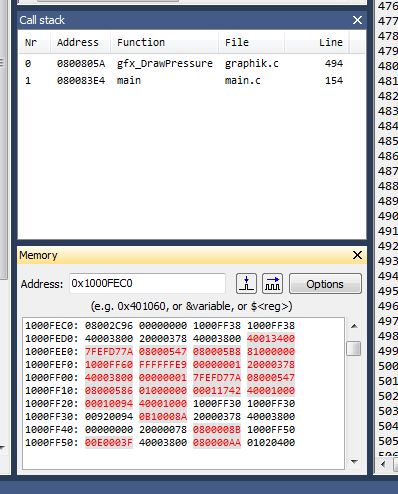
Task: Close the Call stack panel
Action: click(357, 20)
